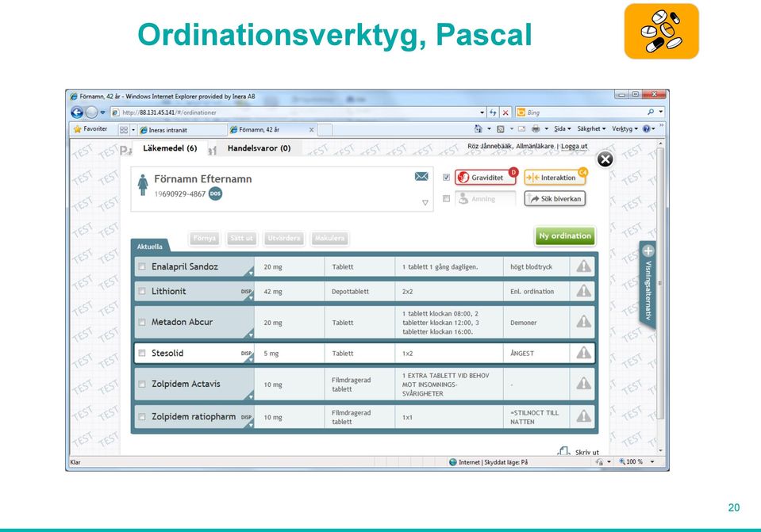The width and height of the screenshot is (761, 532).
Task: Open the zoom level 100 % dropdown
Action: click(x=652, y=461)
